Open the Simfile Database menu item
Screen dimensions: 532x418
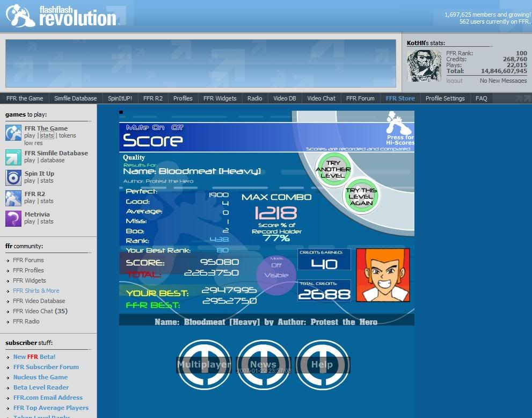coord(75,98)
